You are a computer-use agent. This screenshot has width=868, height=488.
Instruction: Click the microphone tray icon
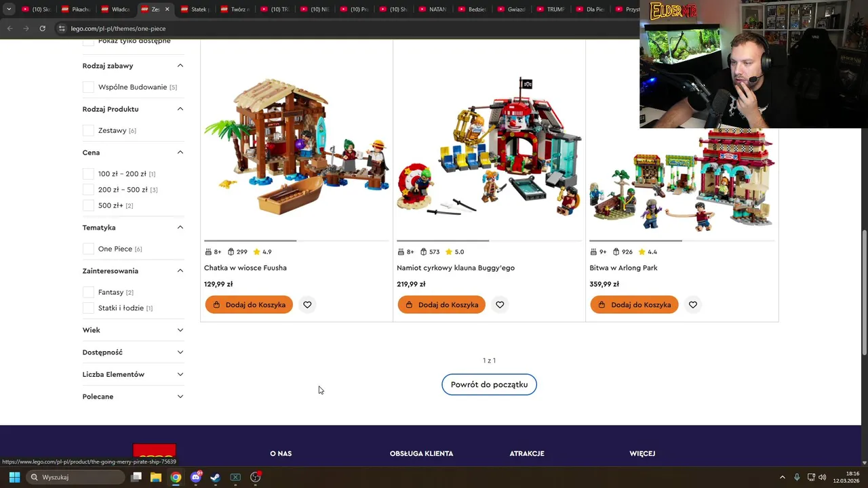[x=797, y=477]
